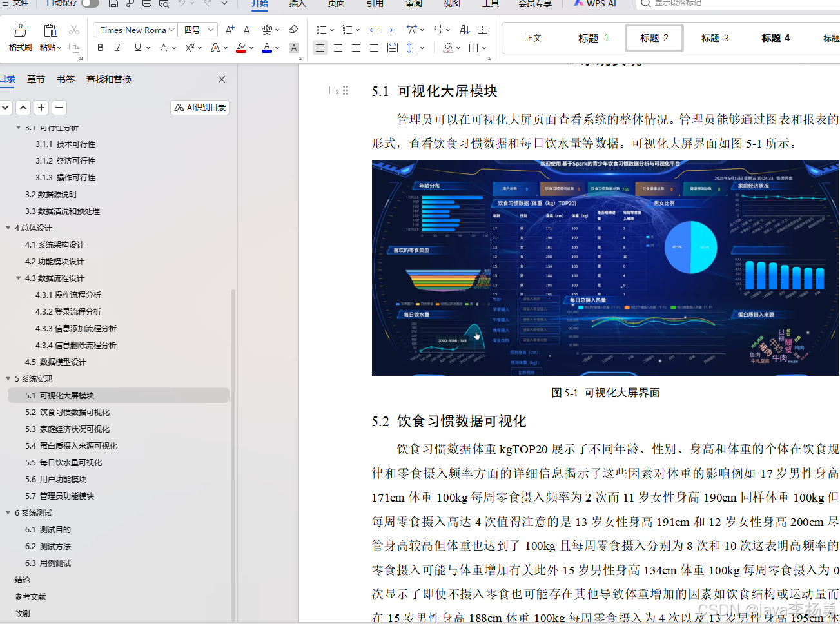Apply superscript X² formatting
The height and width of the screenshot is (624, 840).
190,48
